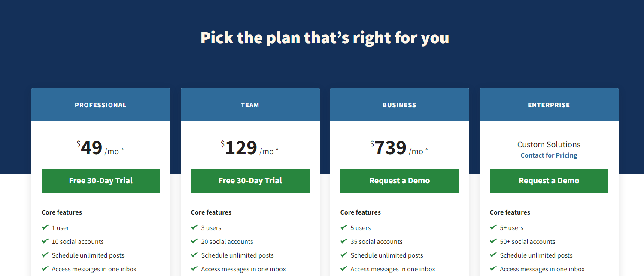Viewport: 644px width, 276px height.
Task: Click checkmark beside Team's 3 users
Action: [x=194, y=227]
